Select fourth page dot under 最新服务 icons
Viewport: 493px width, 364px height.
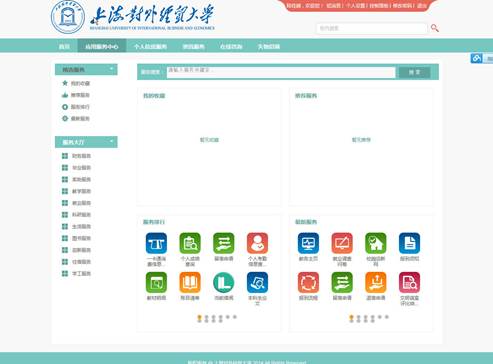(x=372, y=318)
